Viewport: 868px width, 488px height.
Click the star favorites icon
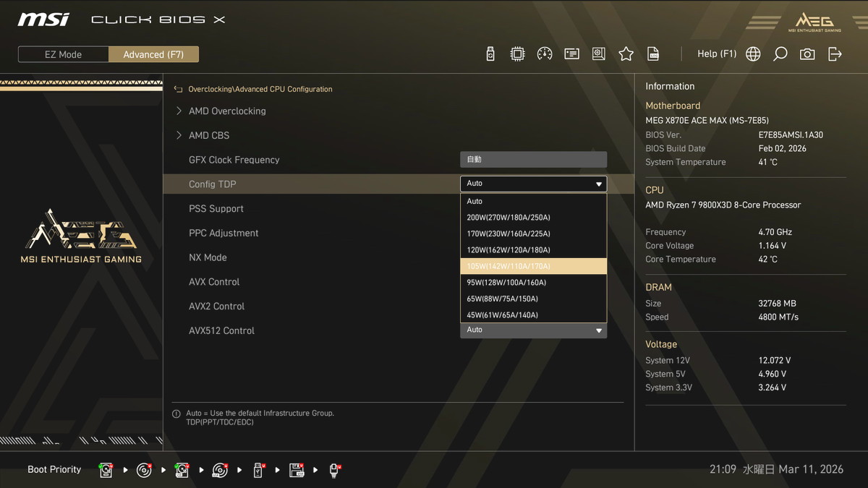pyautogui.click(x=626, y=54)
